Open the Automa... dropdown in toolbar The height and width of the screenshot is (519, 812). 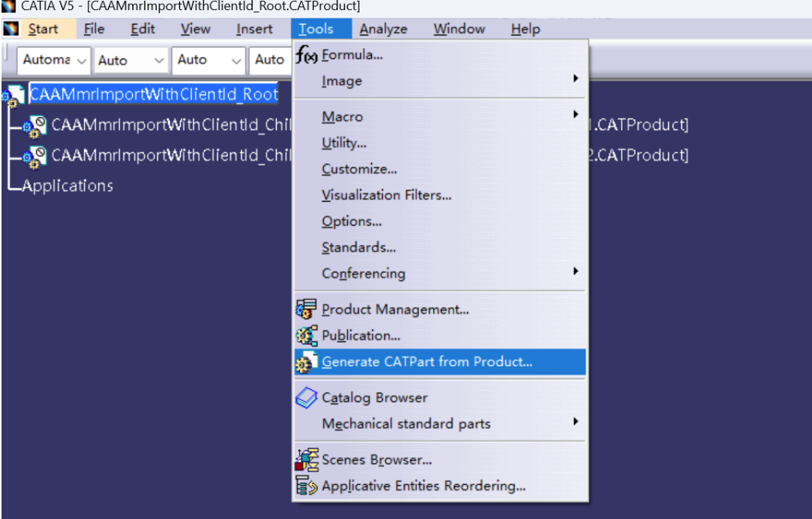coord(54,60)
